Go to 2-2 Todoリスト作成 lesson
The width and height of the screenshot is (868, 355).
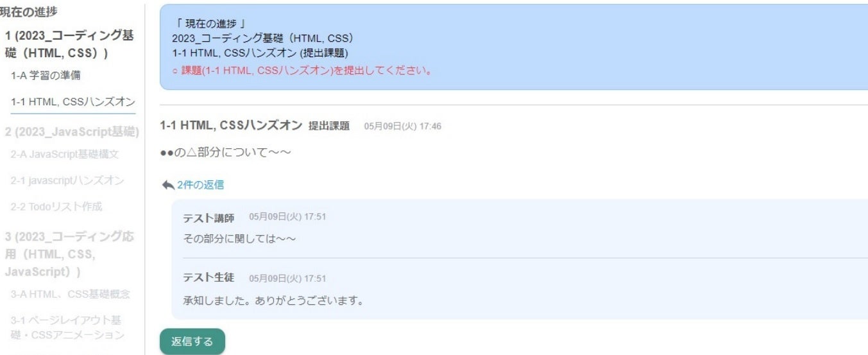56,207
